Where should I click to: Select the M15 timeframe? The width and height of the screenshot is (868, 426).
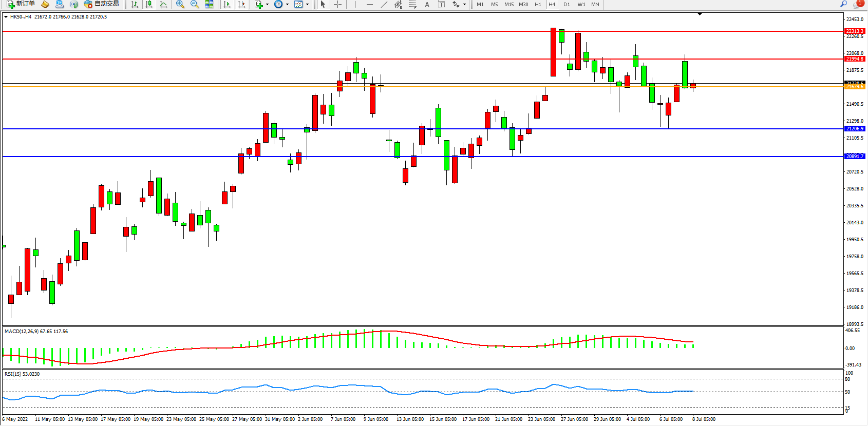[509, 4]
